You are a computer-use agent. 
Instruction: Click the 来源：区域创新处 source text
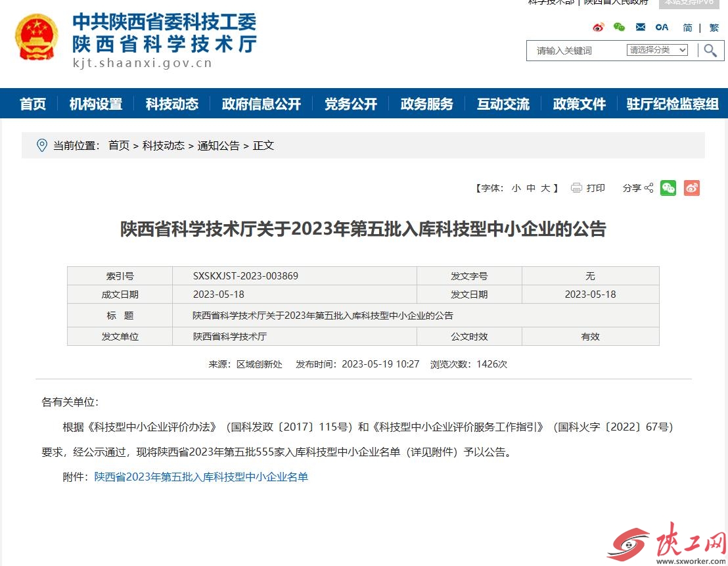pyautogui.click(x=245, y=364)
